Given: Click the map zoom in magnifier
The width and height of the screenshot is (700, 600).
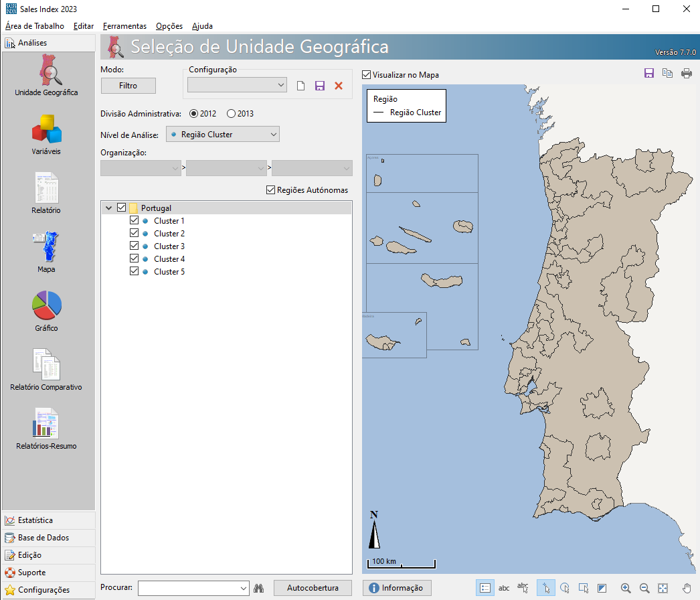Looking at the screenshot, I should click(x=626, y=588).
